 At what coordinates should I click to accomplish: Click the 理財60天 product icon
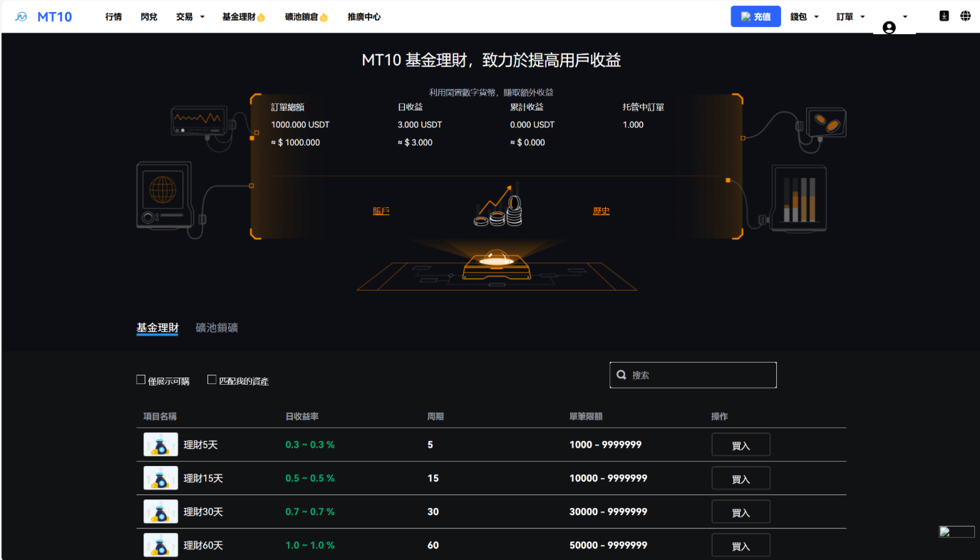[x=160, y=545]
